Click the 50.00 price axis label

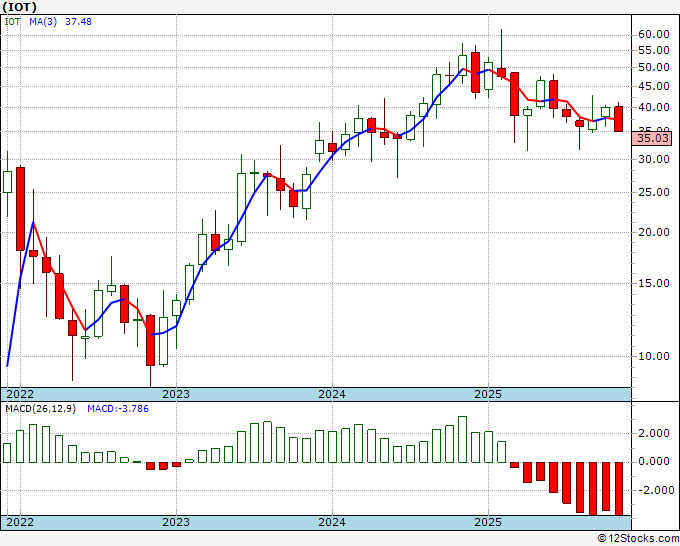[654, 67]
